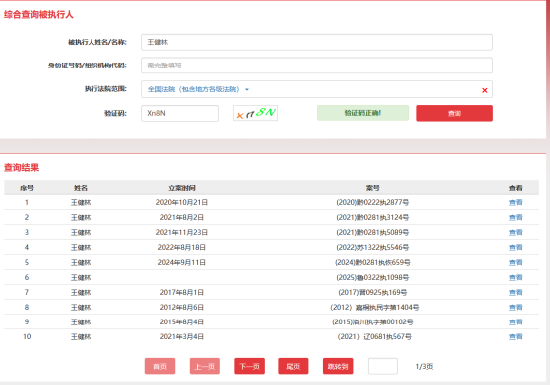Refresh the captcha image Xn8N
550x385 pixels.
pyautogui.click(x=255, y=113)
